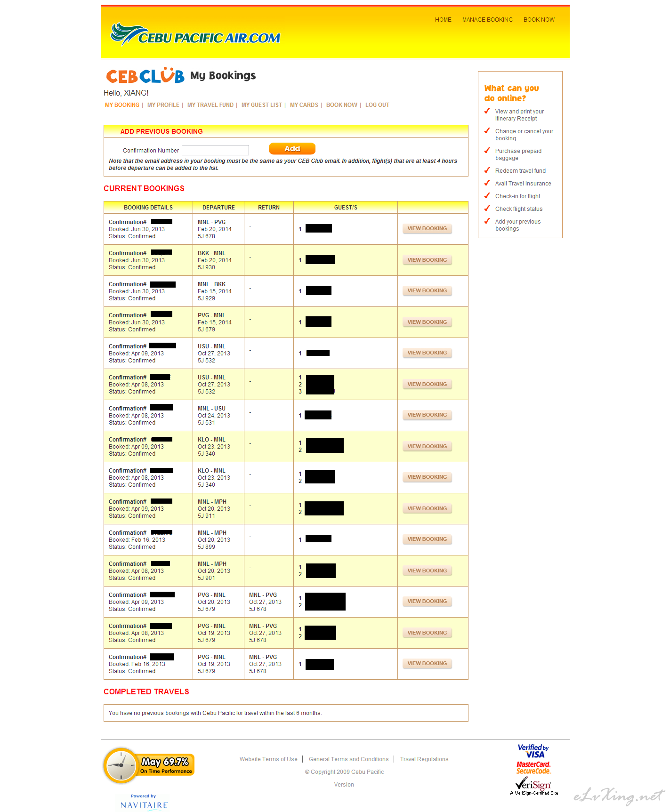The image size is (670, 812).
Task: View booking for MNL - PVG Feb 20, 2014
Action: click(x=427, y=229)
